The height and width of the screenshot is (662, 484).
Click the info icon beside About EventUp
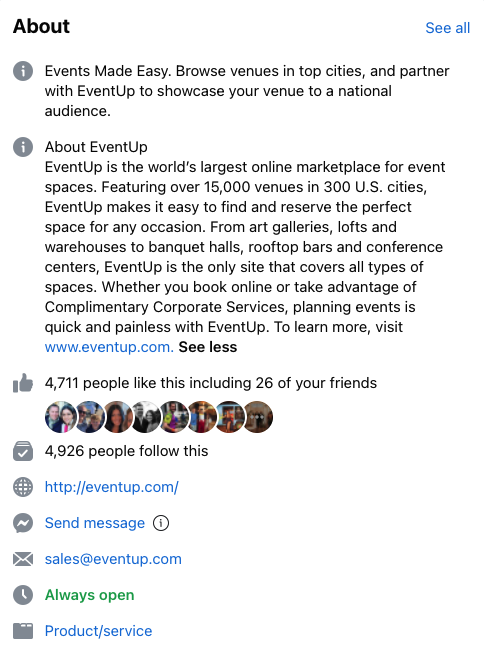[23, 147]
